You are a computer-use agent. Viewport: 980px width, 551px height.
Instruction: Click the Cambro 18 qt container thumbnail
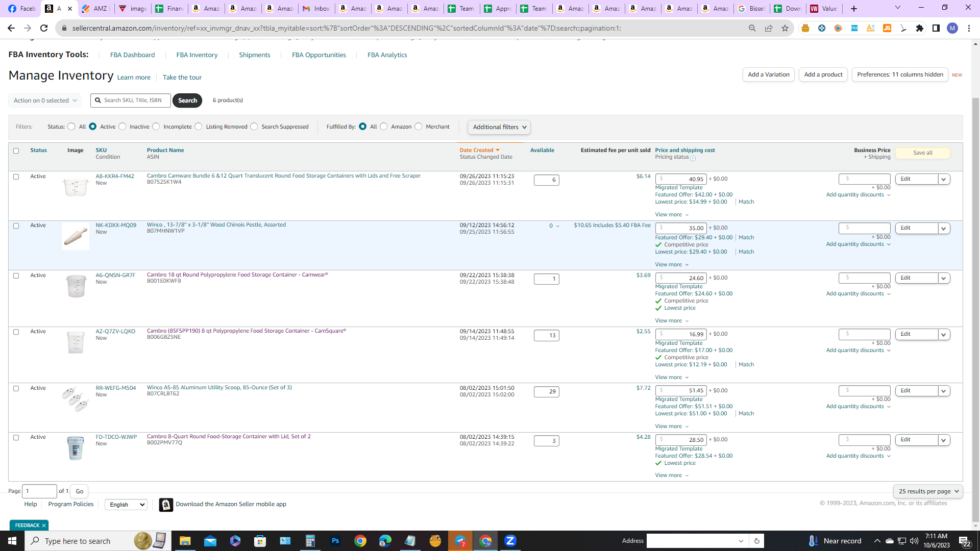tap(76, 286)
